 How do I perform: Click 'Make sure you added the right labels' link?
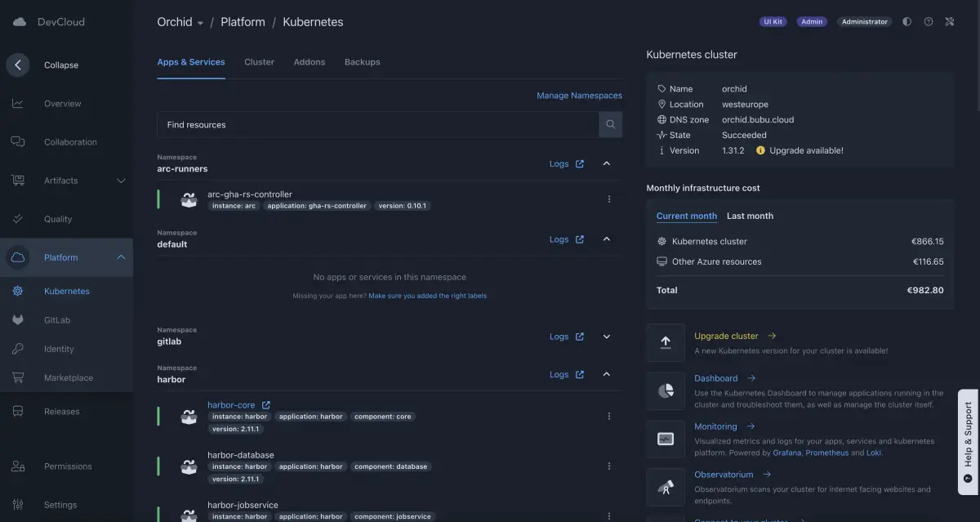click(x=427, y=296)
